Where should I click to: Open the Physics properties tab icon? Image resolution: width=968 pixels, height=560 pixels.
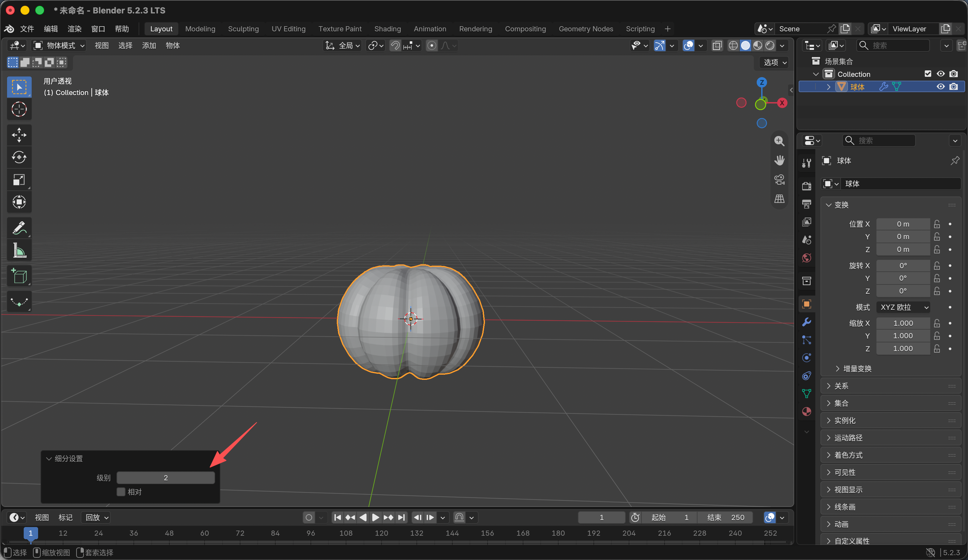[807, 357]
